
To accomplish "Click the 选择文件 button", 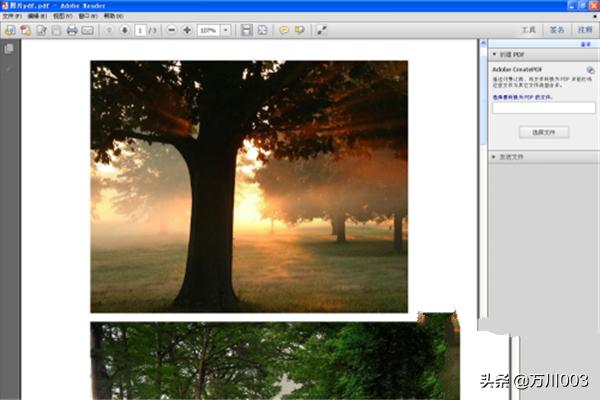I will coord(544,132).
